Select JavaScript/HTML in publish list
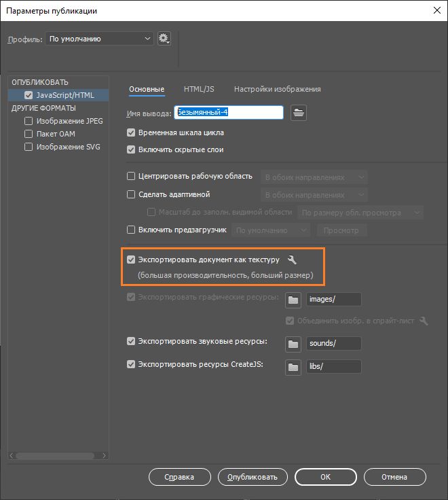 [x=58, y=95]
